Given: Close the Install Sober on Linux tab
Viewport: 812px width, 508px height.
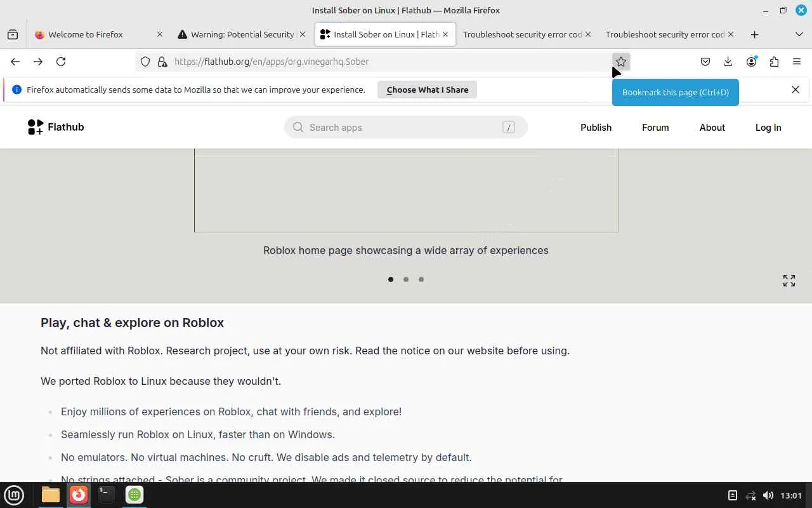Looking at the screenshot, I should pos(445,34).
